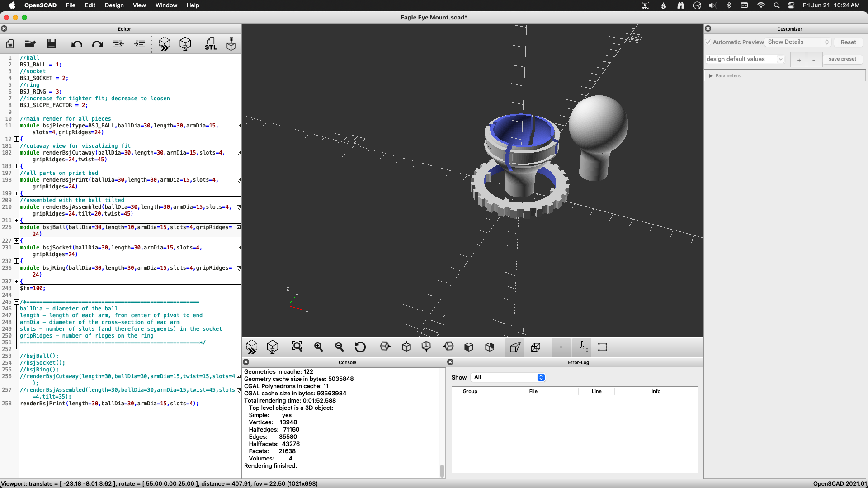
Task: Toggle Show Scale Markers button
Action: click(x=582, y=347)
